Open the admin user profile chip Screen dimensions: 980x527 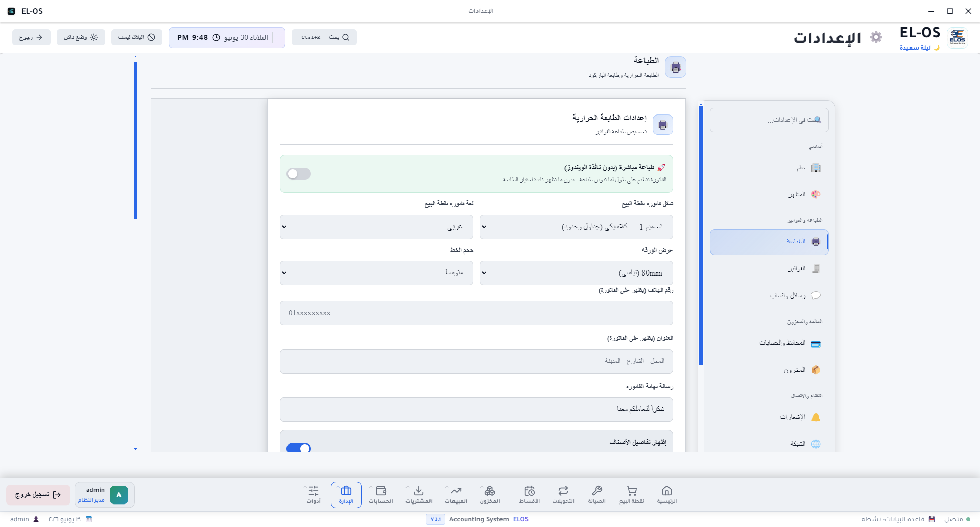(105, 495)
